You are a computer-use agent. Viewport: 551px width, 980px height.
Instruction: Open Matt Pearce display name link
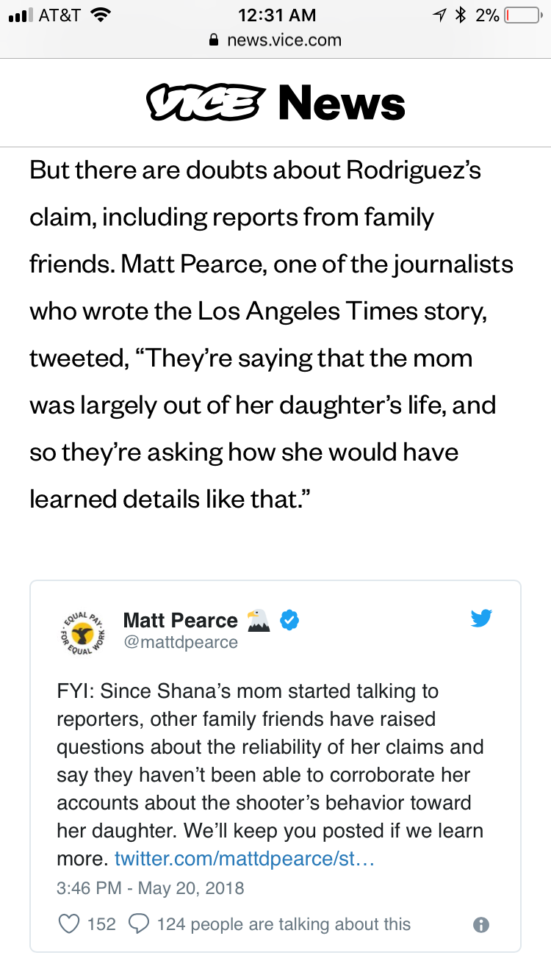pyautogui.click(x=181, y=620)
